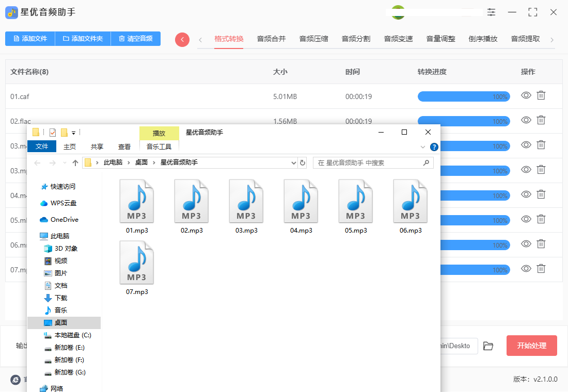Open the 音乐工具 ribbon tab
Image resolution: width=568 pixels, height=392 pixels.
[159, 146]
